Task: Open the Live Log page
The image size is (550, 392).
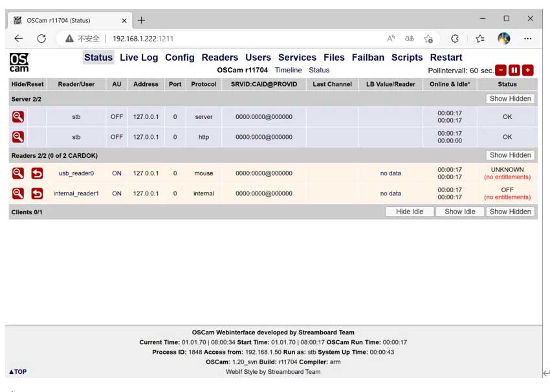Action: 139,58
